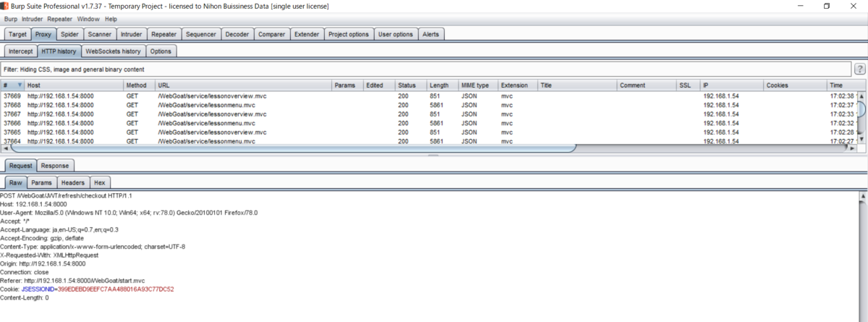The height and width of the screenshot is (322, 868).
Task: Sort by the Time column header
Action: [842, 85]
